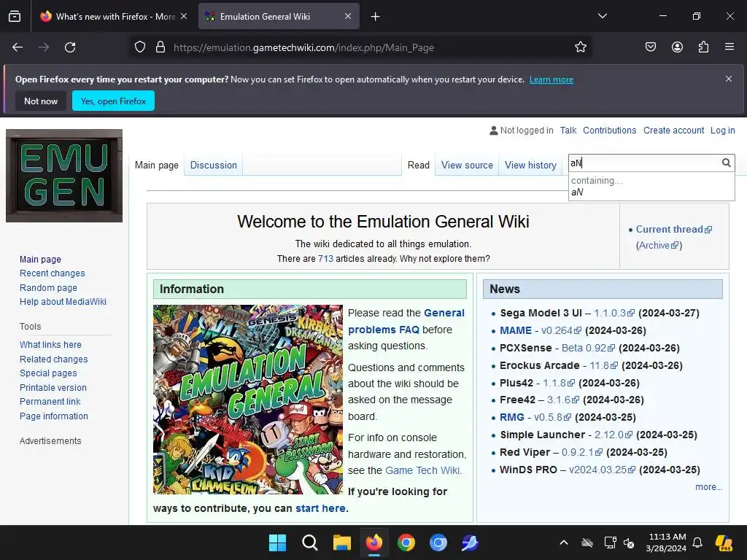Reload the current page
This screenshot has width=747, height=560.
[x=70, y=47]
